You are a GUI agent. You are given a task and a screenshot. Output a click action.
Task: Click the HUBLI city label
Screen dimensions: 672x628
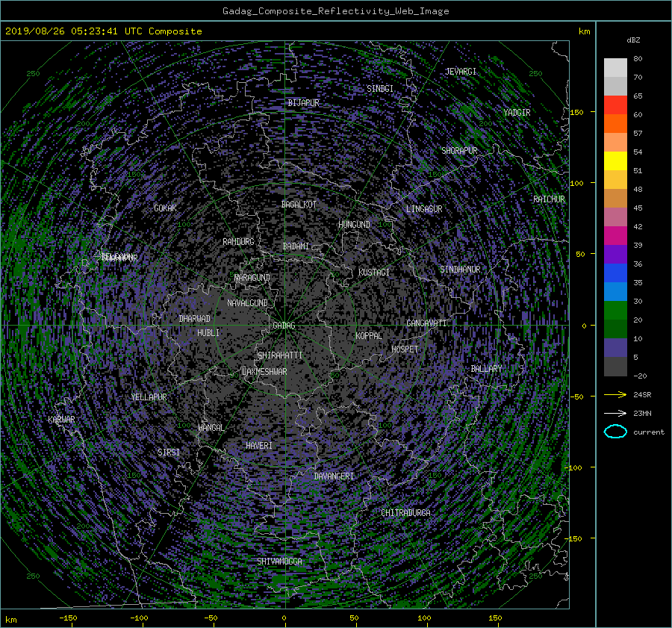(x=208, y=333)
